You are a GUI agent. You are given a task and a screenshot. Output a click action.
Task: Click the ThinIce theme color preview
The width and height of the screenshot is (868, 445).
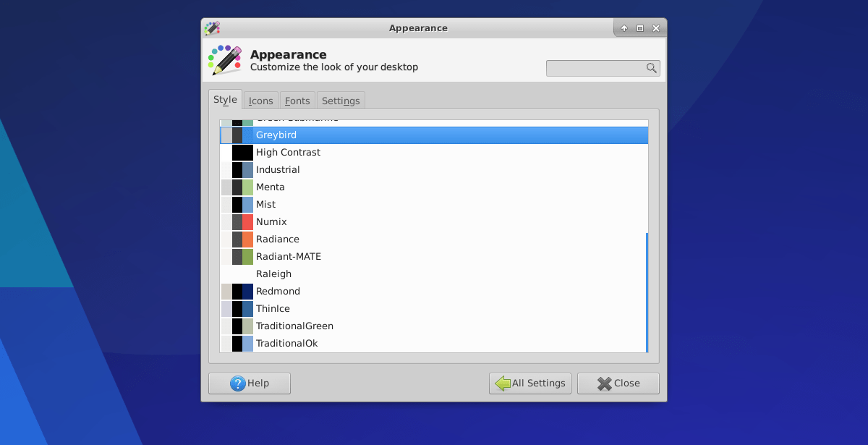(237, 308)
